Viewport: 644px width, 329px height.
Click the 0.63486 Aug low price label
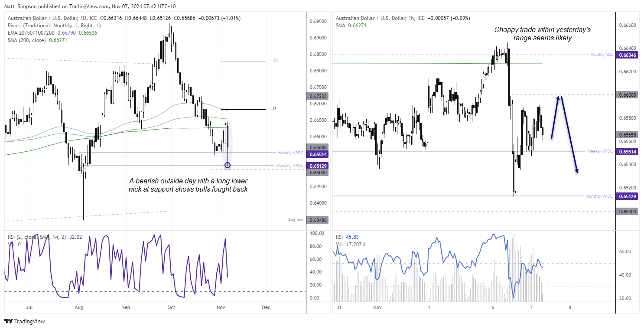(319, 220)
